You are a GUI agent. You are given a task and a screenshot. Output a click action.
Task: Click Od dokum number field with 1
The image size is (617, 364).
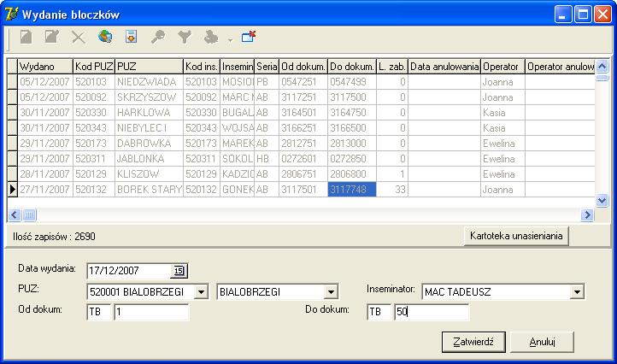151,312
